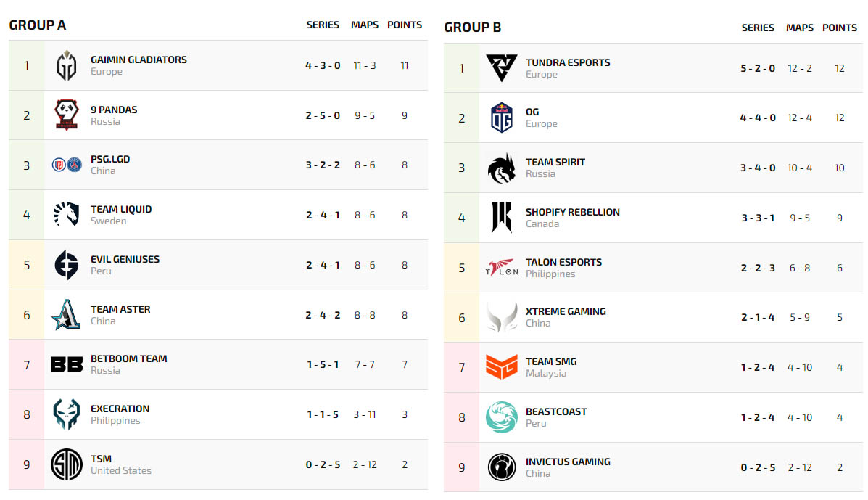Click the Tundra Esports logo
868x500 pixels.
coord(502,68)
